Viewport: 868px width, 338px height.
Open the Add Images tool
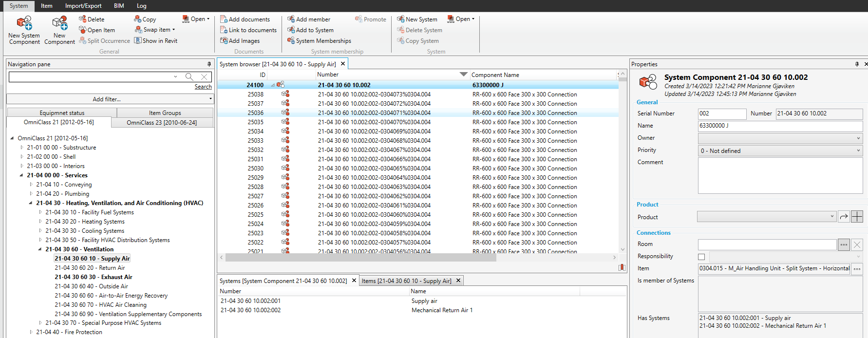[x=224, y=41]
